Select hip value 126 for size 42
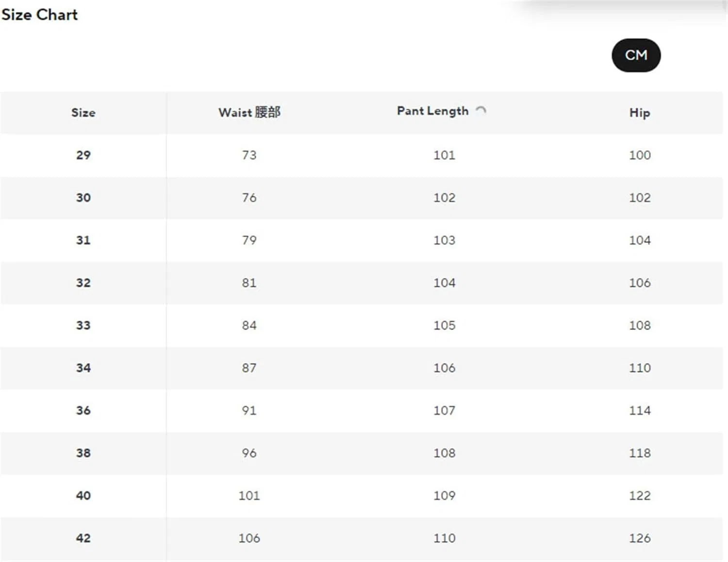Screen dimensions: 728x562 640,538
